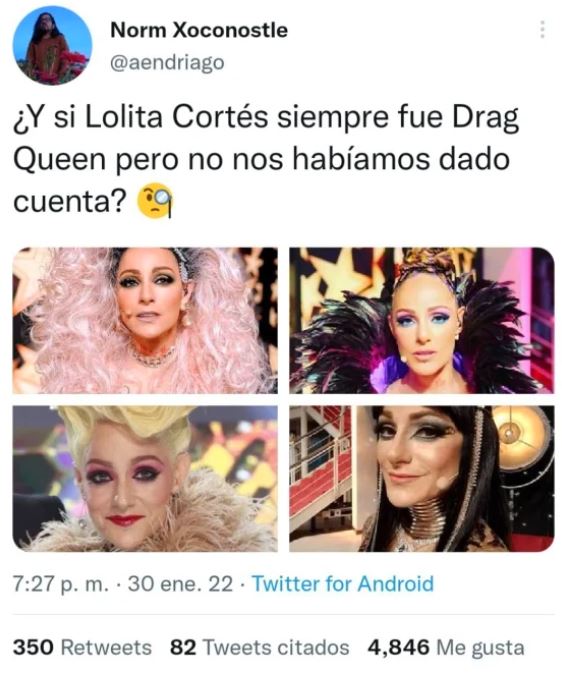Screen dimensions: 562x686
Task: Click the Me gusta label text
Action: 481,648
